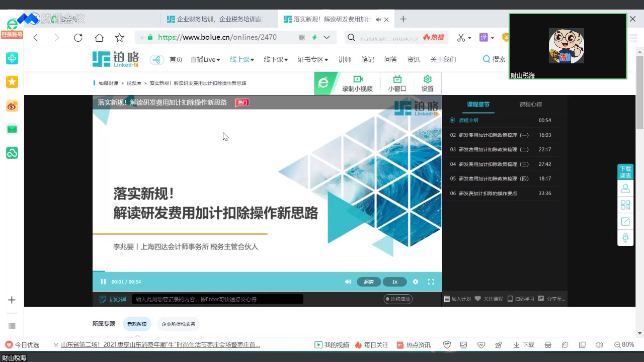Open 笔记 navigation item

tap(368, 59)
